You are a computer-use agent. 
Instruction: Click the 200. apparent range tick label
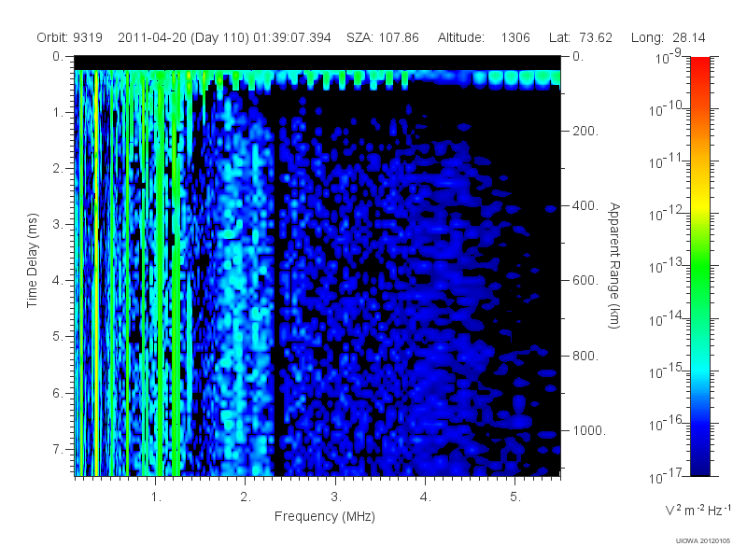(585, 131)
